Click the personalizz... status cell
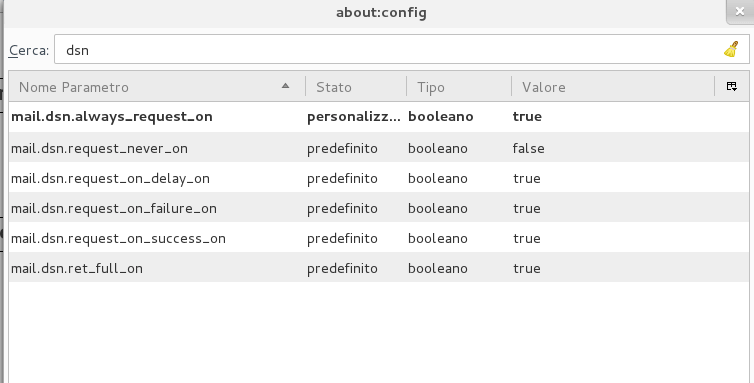This screenshot has height=383, width=754. [353, 117]
